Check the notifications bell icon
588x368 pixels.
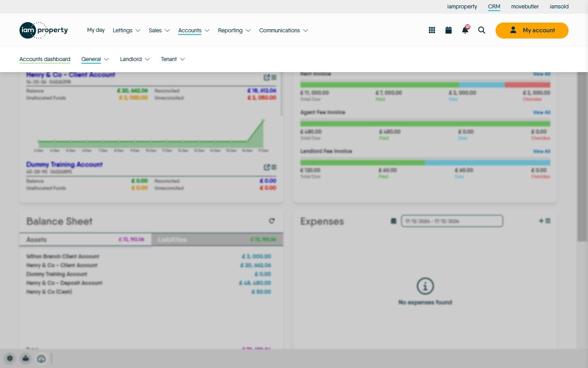pos(465,30)
